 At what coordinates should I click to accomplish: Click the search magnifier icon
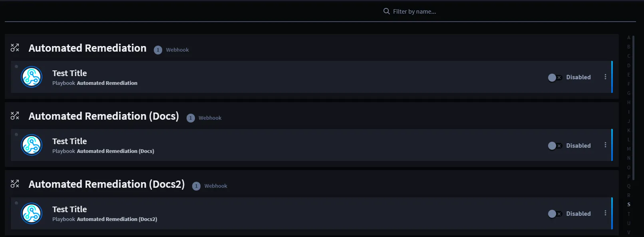tap(386, 11)
